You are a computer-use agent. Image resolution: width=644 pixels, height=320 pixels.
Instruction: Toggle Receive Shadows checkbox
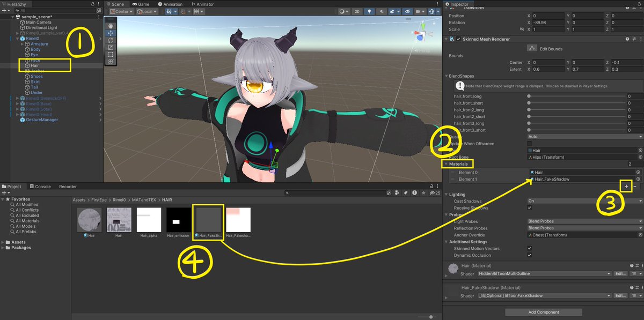530,207
